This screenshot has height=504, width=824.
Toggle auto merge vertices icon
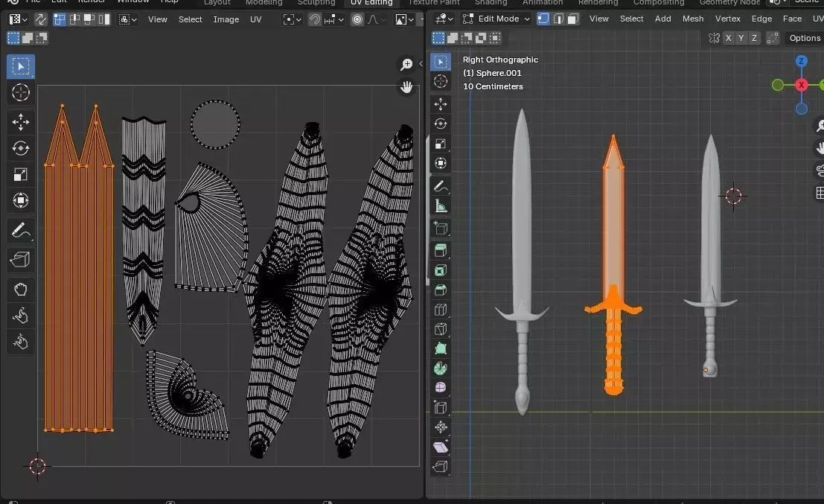(773, 38)
